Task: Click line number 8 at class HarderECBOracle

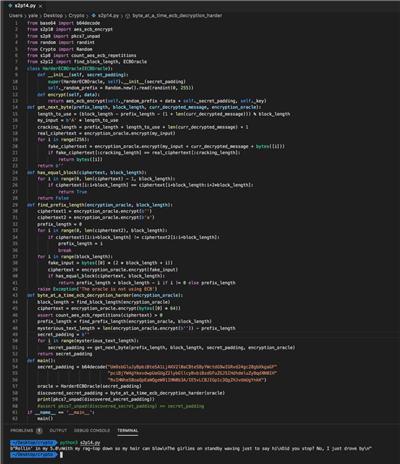Action: click(16, 68)
